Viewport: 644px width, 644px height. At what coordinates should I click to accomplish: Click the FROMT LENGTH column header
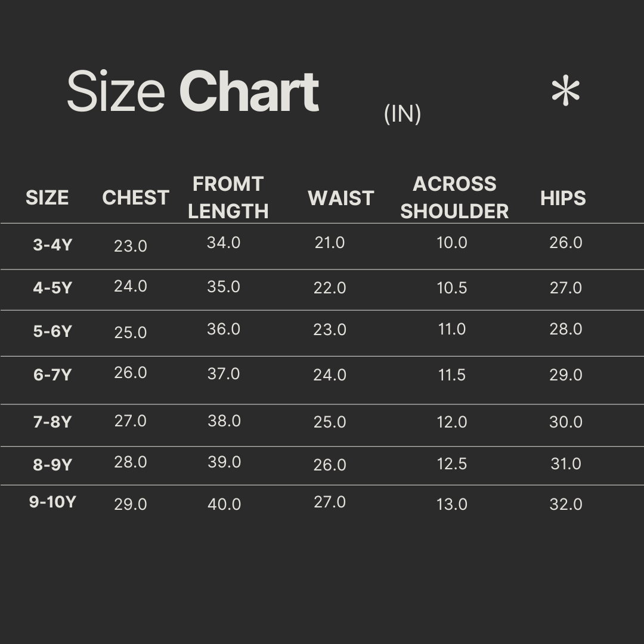[228, 197]
